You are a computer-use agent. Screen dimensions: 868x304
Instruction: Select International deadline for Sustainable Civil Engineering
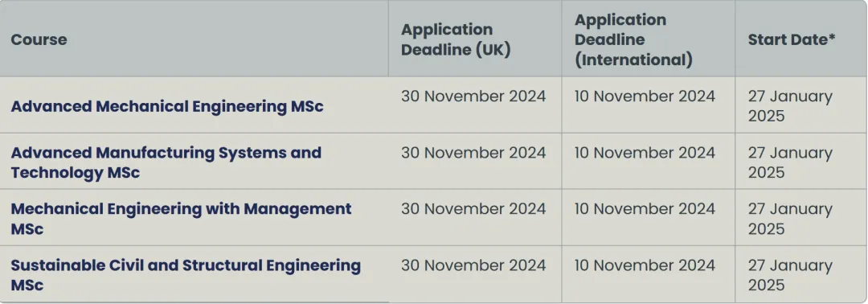coord(645,265)
